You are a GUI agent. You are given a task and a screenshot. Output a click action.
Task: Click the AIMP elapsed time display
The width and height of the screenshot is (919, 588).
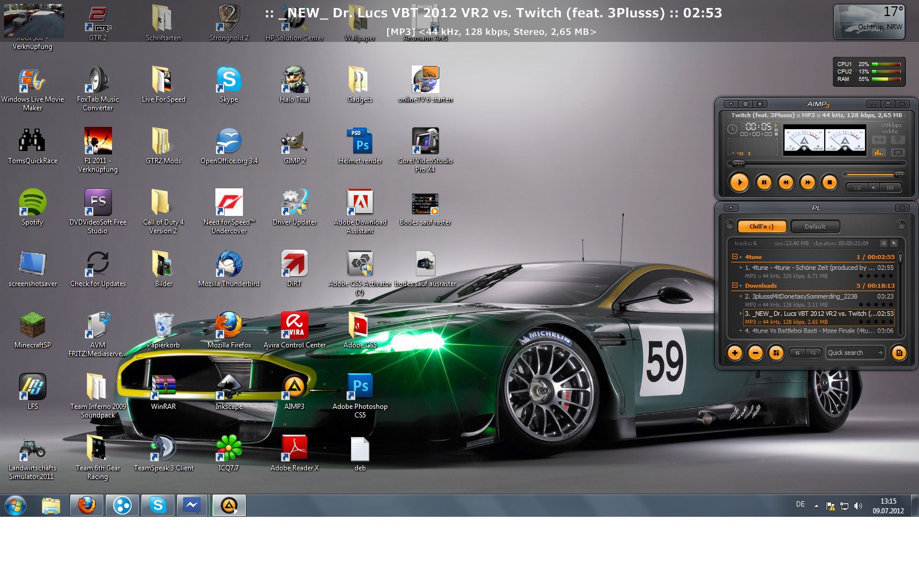[x=758, y=126]
